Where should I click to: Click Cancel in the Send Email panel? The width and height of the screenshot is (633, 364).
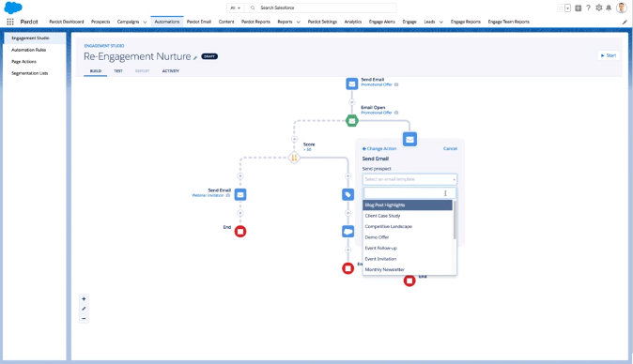tap(450, 149)
